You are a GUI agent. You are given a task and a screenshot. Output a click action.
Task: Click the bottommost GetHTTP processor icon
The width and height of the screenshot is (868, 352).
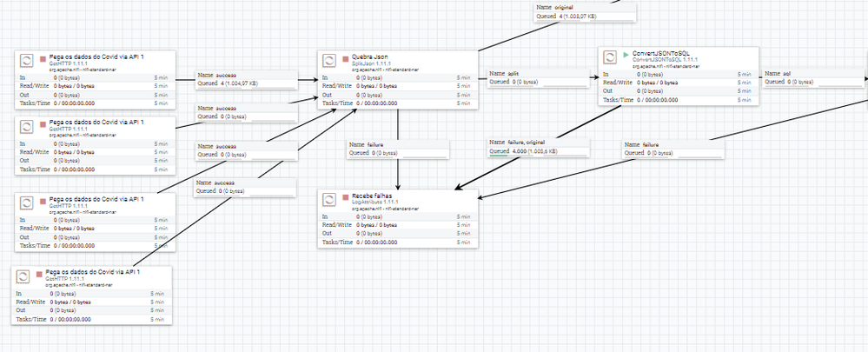point(23,276)
